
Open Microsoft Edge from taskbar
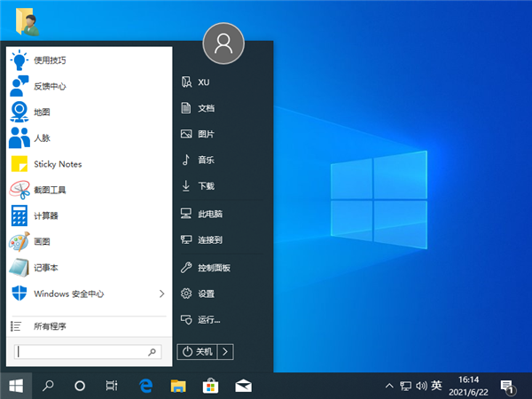[147, 386]
